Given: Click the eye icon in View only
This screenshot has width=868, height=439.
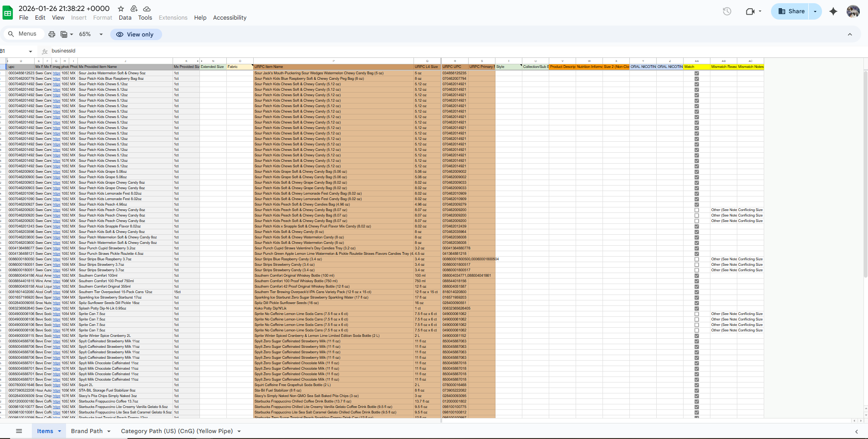Looking at the screenshot, I should pos(120,35).
